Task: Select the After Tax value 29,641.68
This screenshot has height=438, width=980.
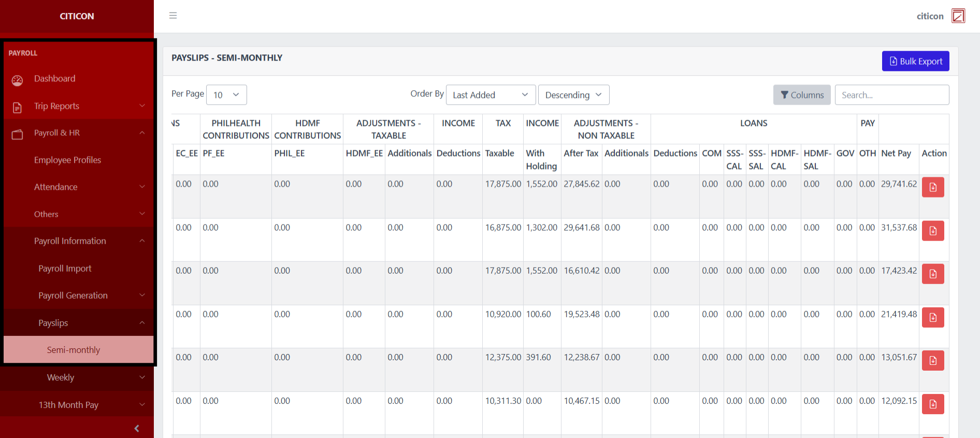Action: (581, 228)
